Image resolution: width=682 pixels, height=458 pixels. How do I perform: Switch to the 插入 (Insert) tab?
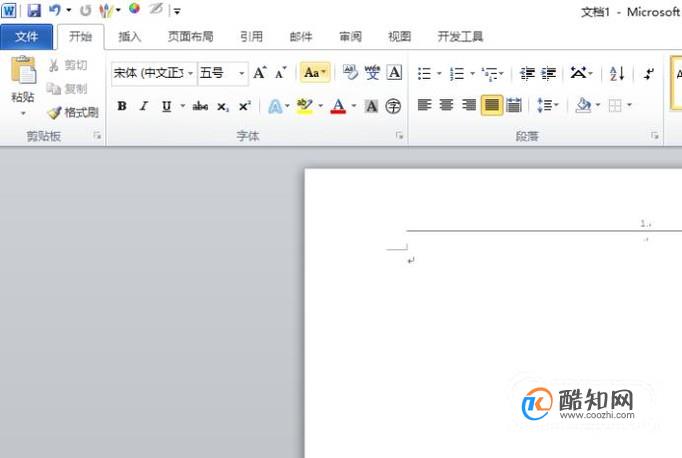(x=129, y=37)
